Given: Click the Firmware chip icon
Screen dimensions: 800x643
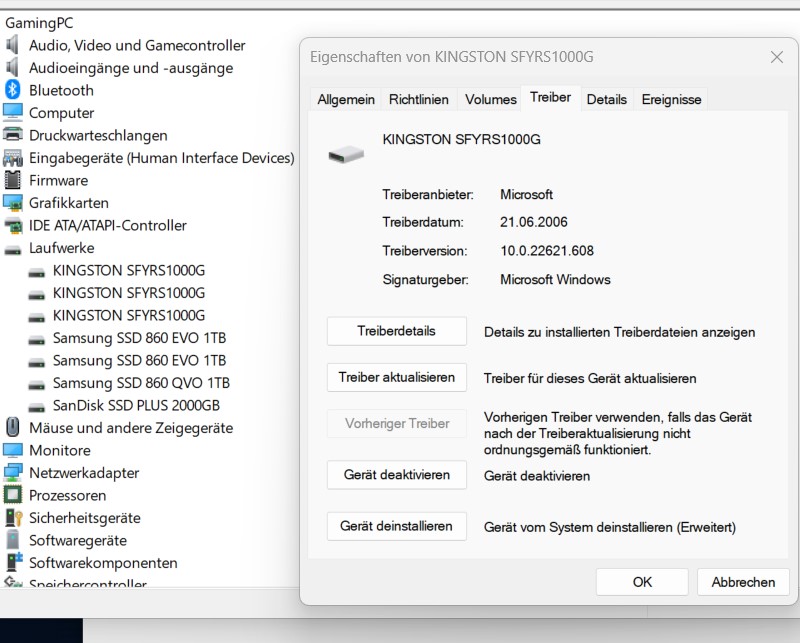Looking at the screenshot, I should pos(12,180).
